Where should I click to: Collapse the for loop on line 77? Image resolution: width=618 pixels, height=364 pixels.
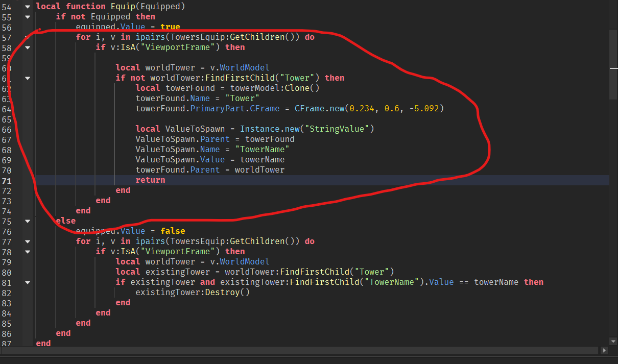tap(27, 241)
